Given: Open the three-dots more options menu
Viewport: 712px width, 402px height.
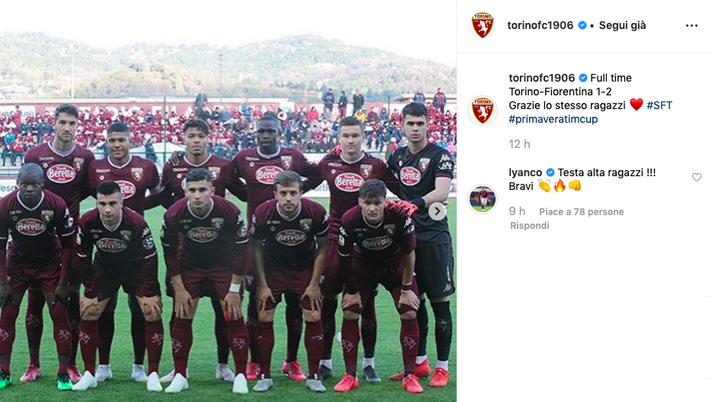Looking at the screenshot, I should 691,25.
